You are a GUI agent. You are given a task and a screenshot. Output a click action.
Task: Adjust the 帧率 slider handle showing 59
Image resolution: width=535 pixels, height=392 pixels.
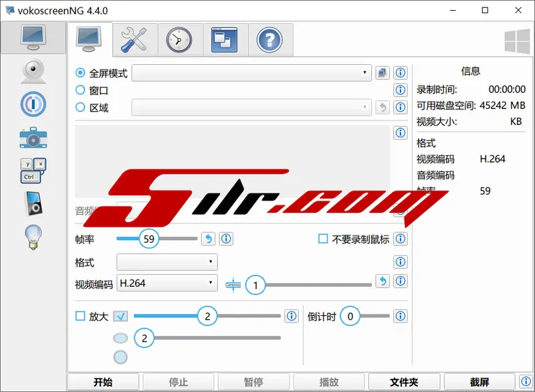pyautogui.click(x=149, y=239)
